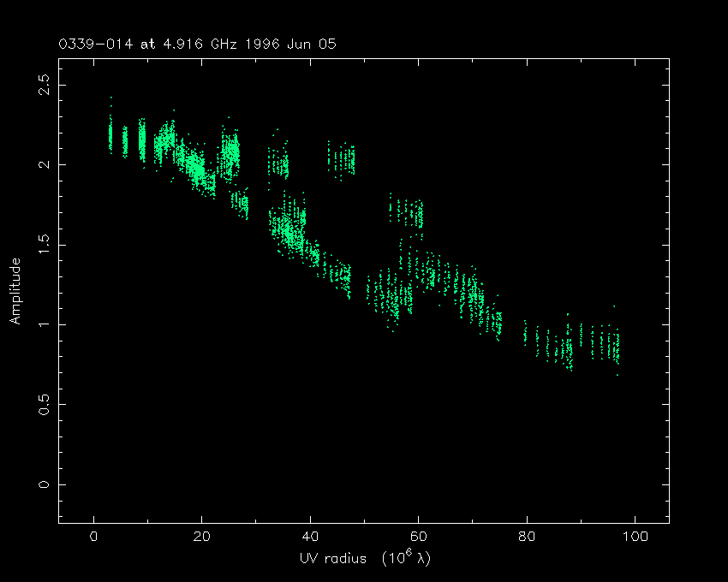Click the y-axis tick label '2'
Image resolution: width=728 pixels, height=582 pixels.
[45, 164]
